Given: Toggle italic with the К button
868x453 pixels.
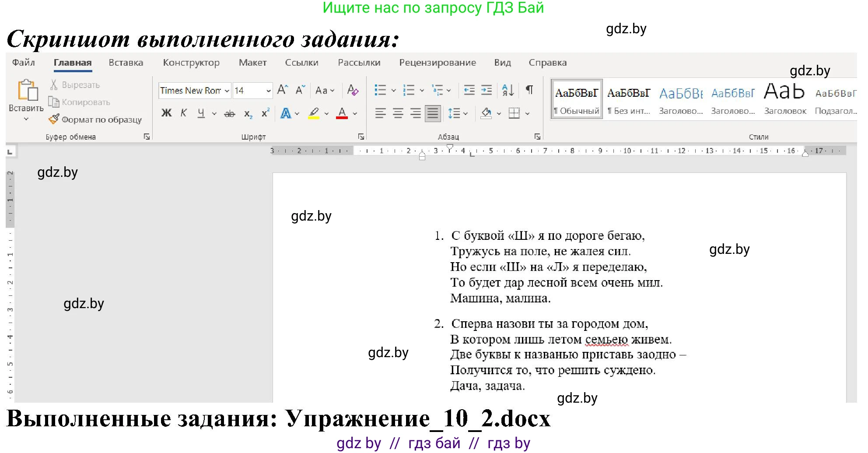Looking at the screenshot, I should pos(183,113).
